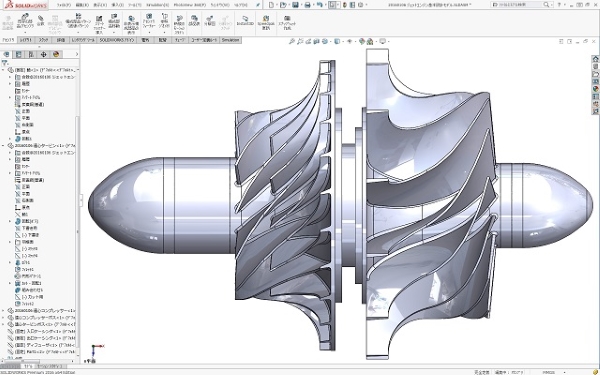Switch to the スケッチ ribbon tab
Image resolution: width=600 pixels, height=375 pixels.
[43, 40]
